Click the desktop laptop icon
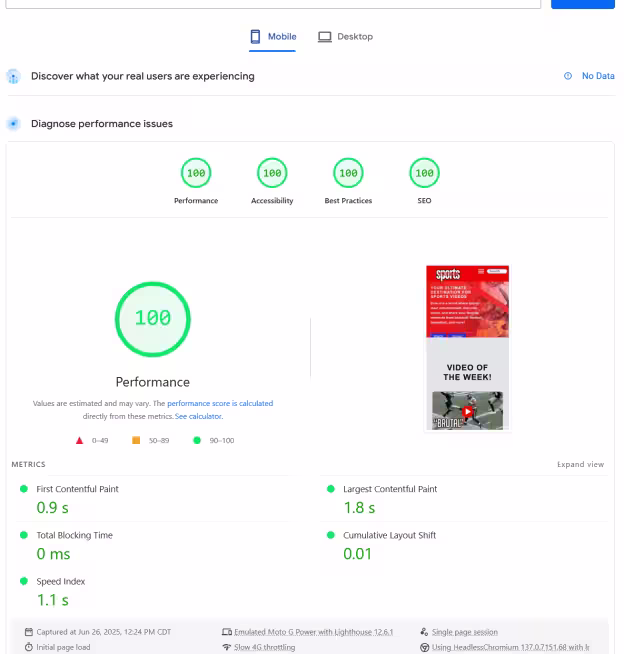The height and width of the screenshot is (654, 624). (x=325, y=37)
